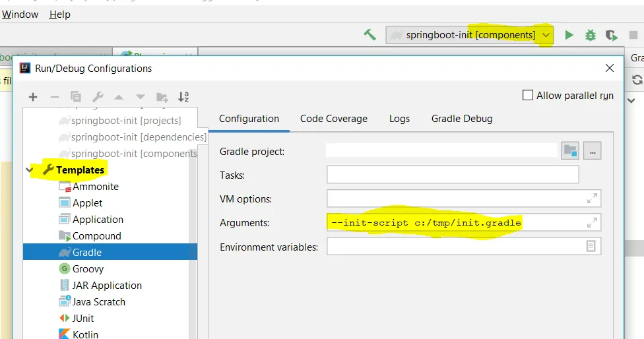Move configuration up with the up arrow

(119, 97)
